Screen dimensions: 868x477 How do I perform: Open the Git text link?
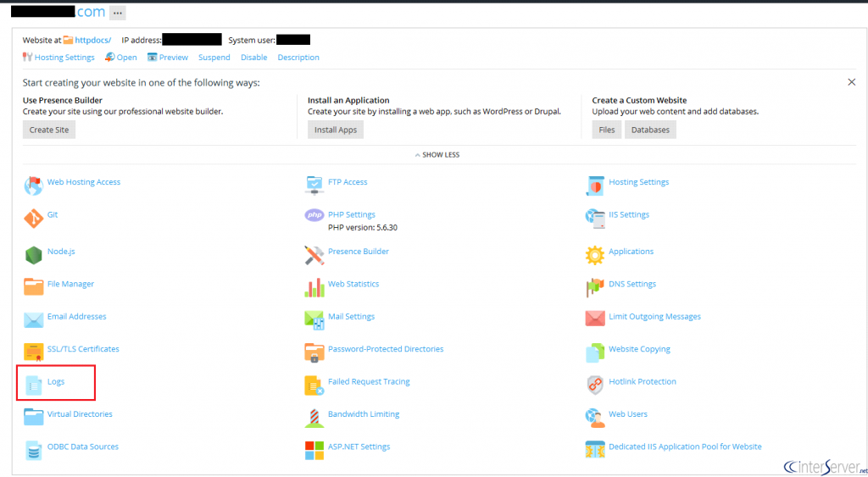click(x=53, y=214)
